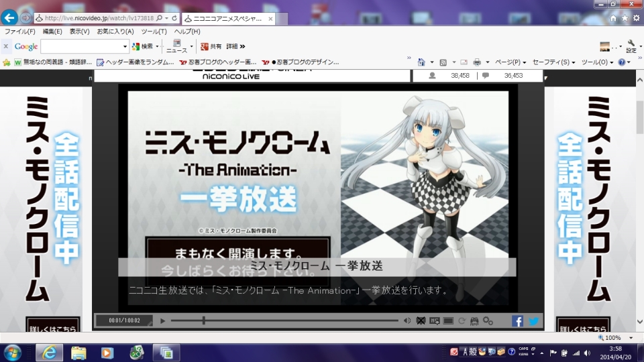This screenshot has width=644, height=362.
Task: Click the right banner 詳しくはこちら button
Action: pos(583,325)
